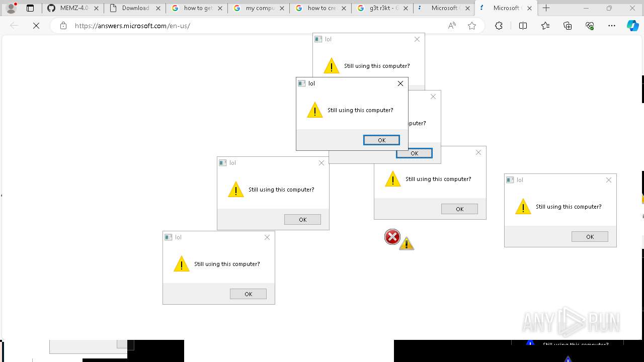Click the focused OK button in the frontmost lol dialog

381,140
